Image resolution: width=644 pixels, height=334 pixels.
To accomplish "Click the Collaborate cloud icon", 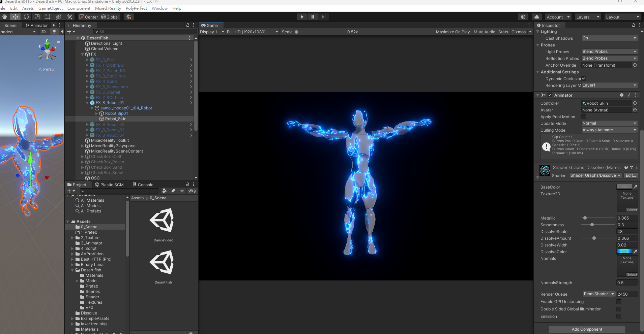I will tap(537, 16).
